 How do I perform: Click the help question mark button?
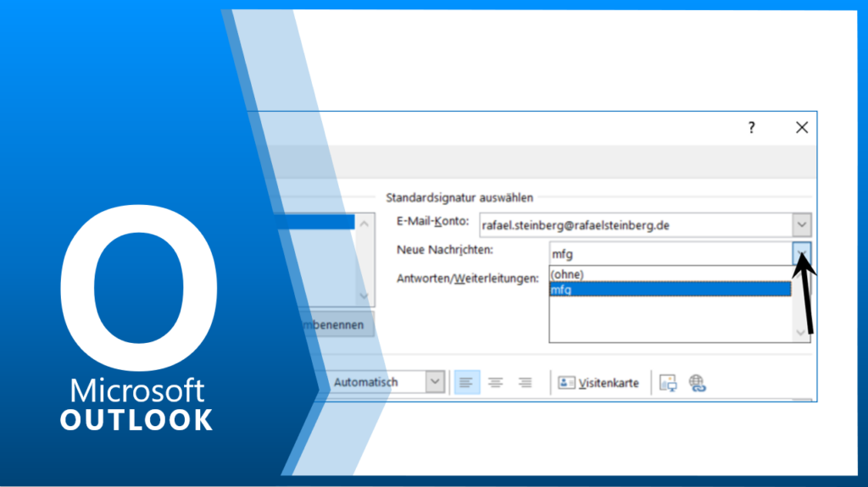(751, 128)
